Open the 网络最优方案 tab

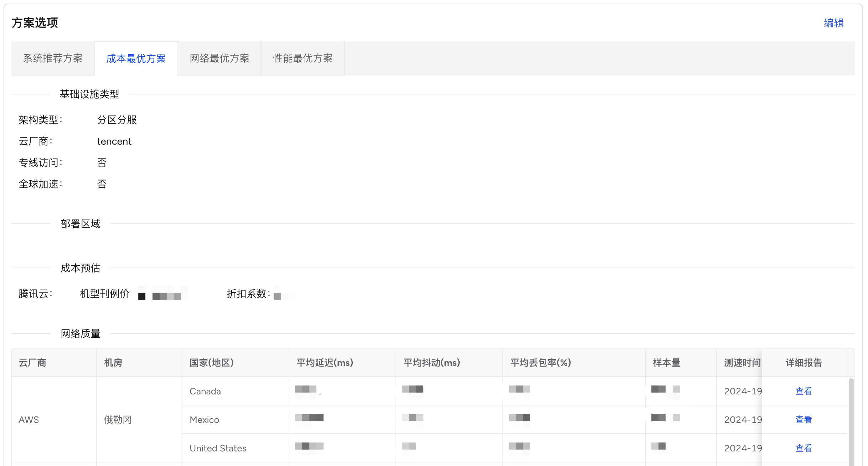tap(219, 58)
